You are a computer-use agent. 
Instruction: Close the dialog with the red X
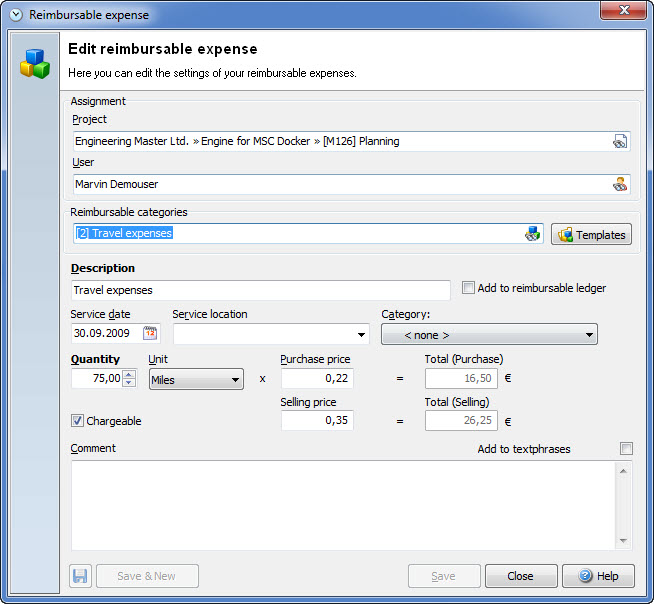pyautogui.click(x=623, y=10)
